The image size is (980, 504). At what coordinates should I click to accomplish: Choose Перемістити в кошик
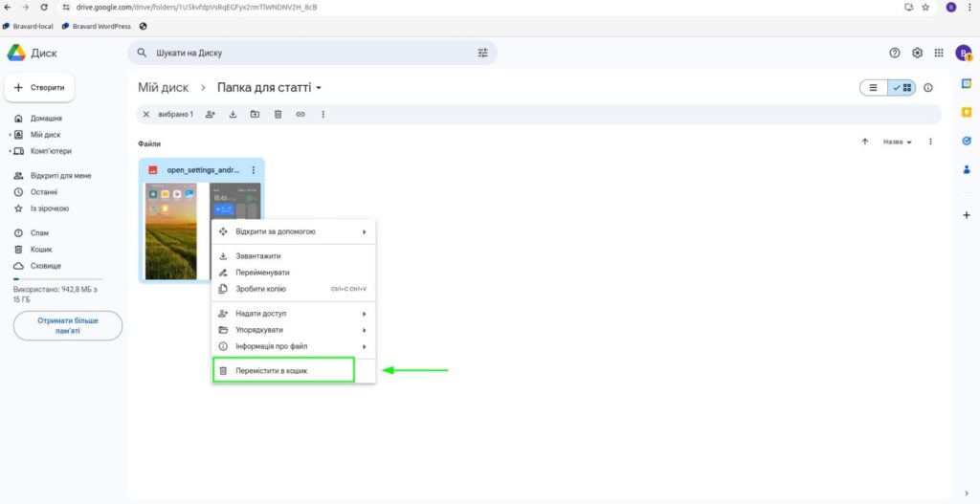coord(294,370)
